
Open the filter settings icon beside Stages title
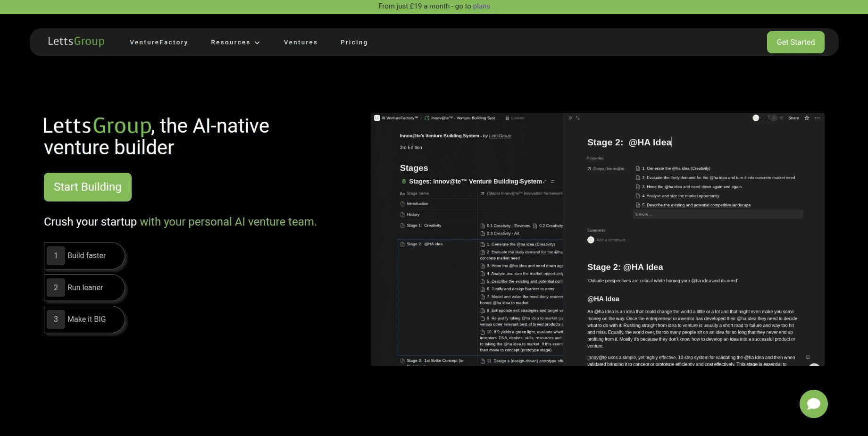(552, 182)
